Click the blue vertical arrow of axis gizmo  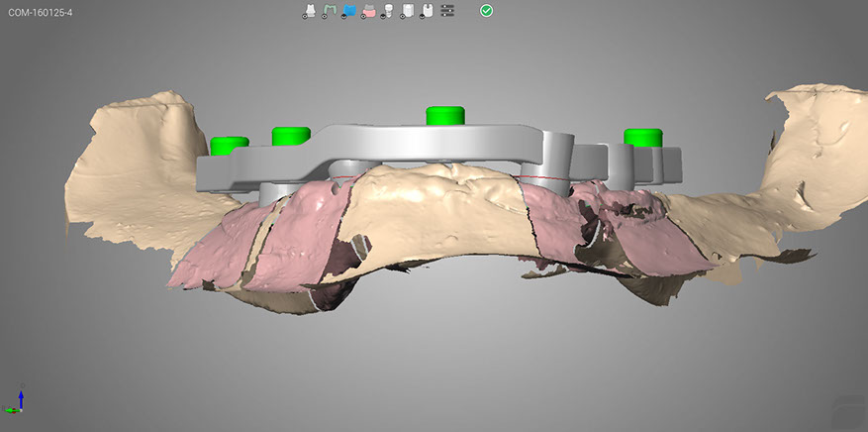(19, 396)
